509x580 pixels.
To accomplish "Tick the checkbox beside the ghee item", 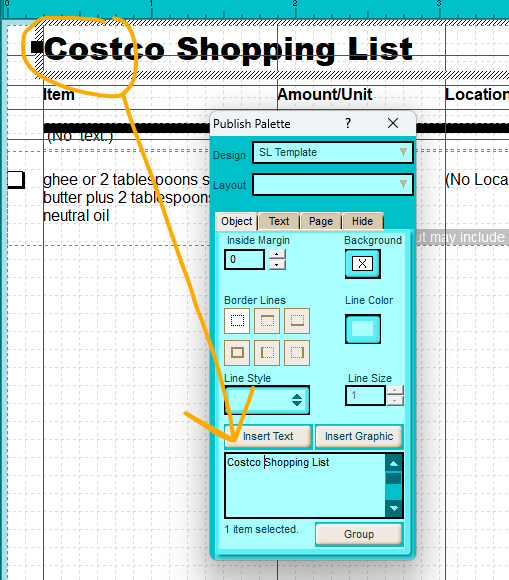I will (x=16, y=180).
